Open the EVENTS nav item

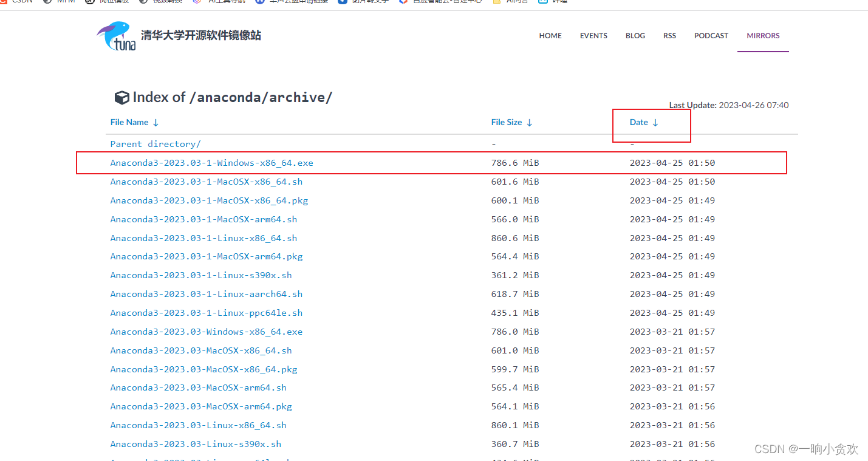[x=593, y=36]
